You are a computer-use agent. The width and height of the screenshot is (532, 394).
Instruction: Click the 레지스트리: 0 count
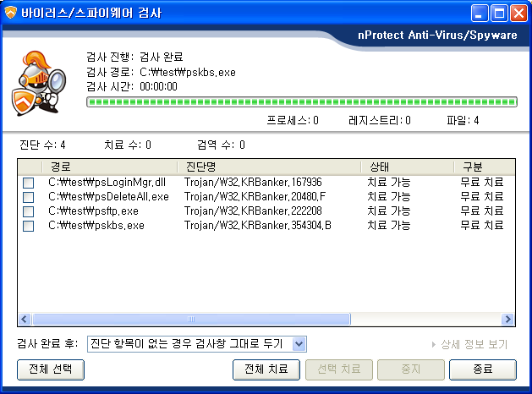380,120
